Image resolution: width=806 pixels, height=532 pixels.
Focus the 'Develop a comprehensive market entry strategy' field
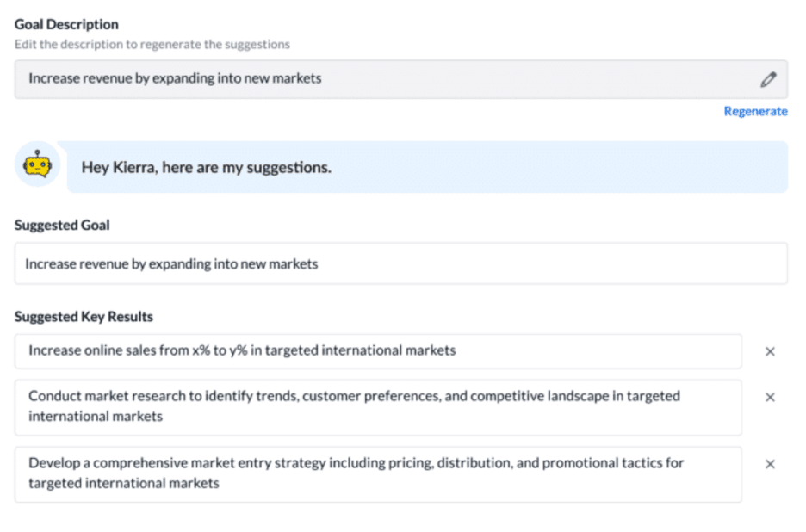(377, 473)
